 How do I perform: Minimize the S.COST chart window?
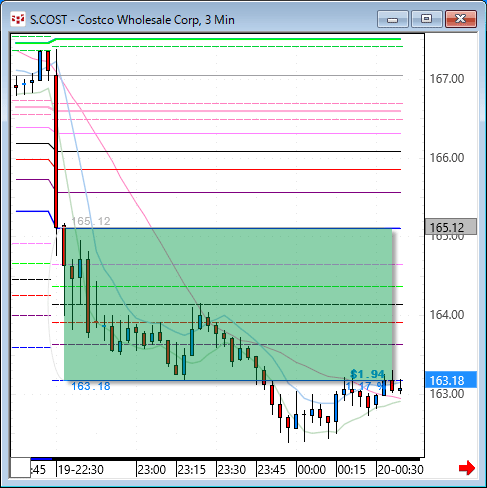click(393, 19)
